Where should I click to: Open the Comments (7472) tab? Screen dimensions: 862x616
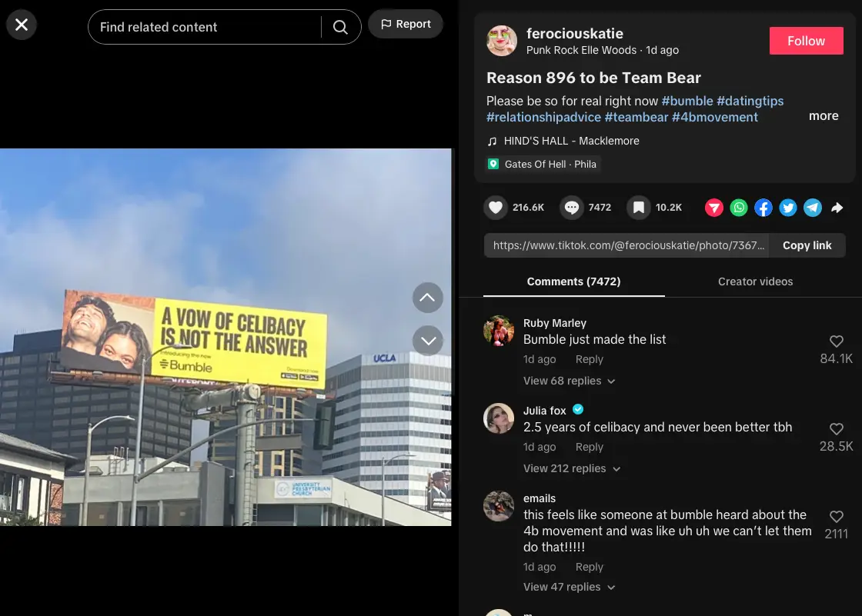(573, 281)
